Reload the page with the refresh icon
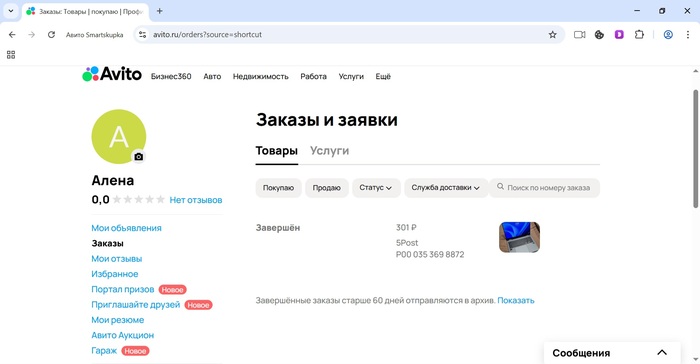The image size is (700, 364). coord(51,34)
